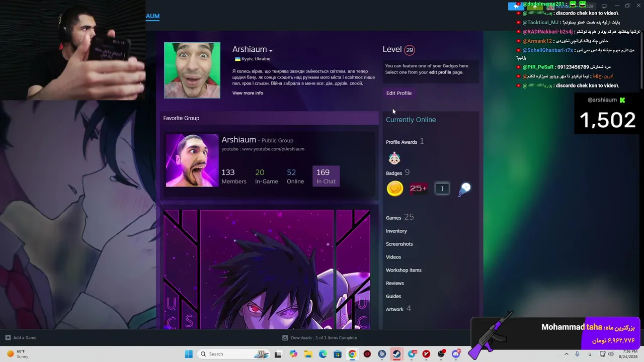
Task: Click the Badges heading link
Action: [394, 173]
